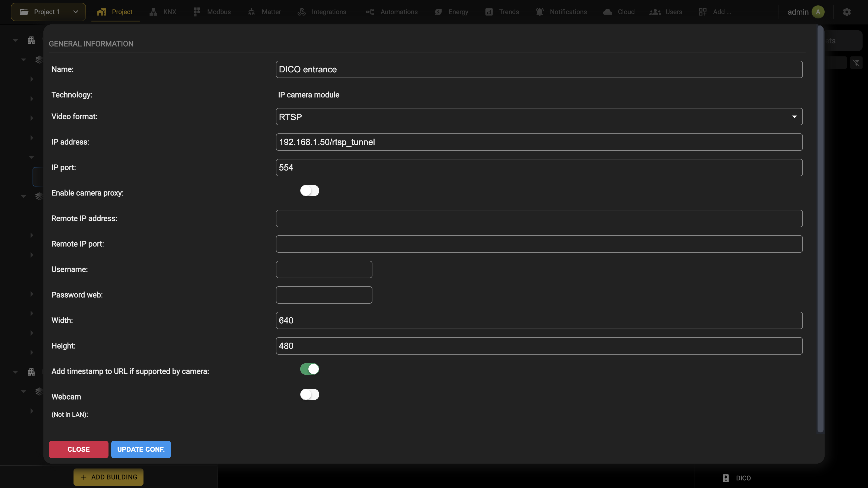
Task: Click the Automations icon in the nav bar
Action: coord(370,12)
